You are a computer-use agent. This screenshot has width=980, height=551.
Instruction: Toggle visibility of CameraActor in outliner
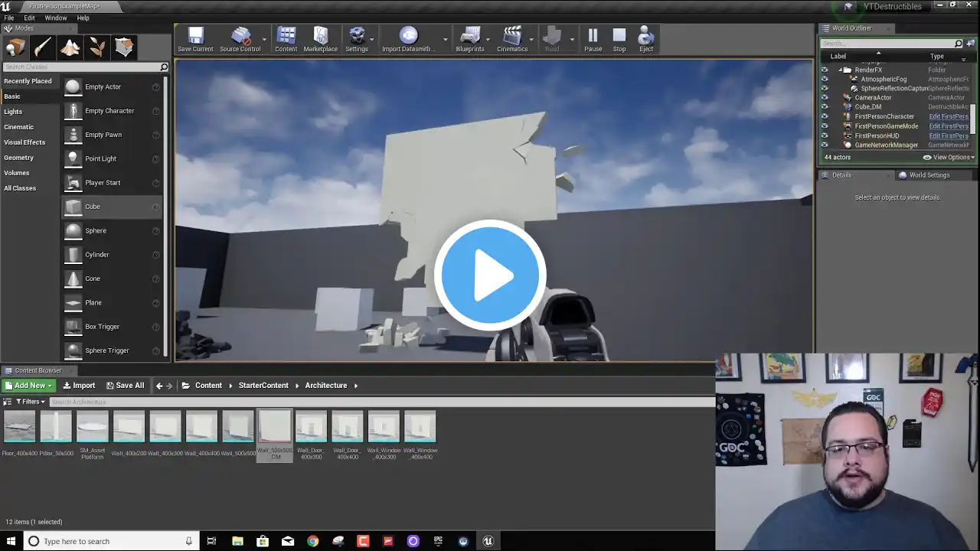point(825,98)
